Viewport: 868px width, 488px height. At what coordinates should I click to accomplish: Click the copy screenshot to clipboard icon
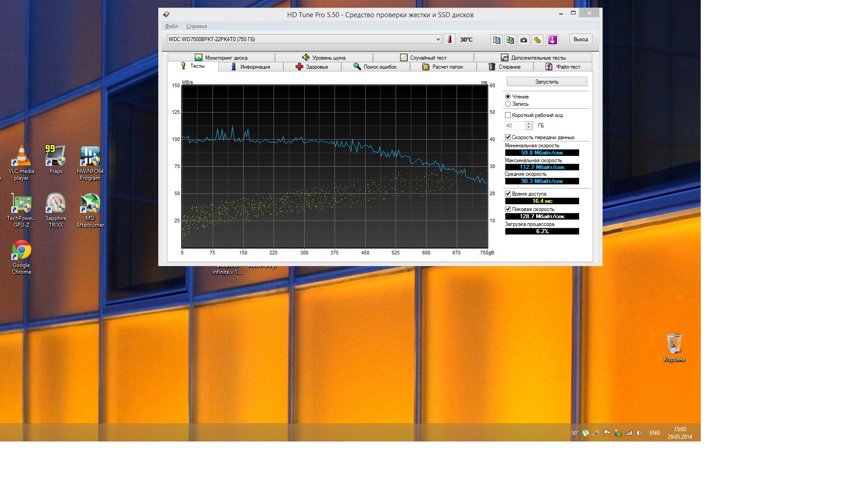pyautogui.click(x=510, y=40)
